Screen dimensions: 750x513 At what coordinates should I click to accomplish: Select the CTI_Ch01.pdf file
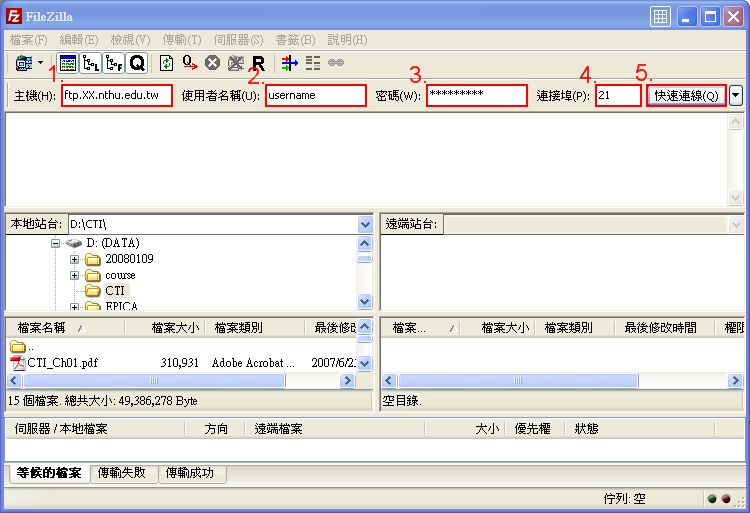pos(62,363)
